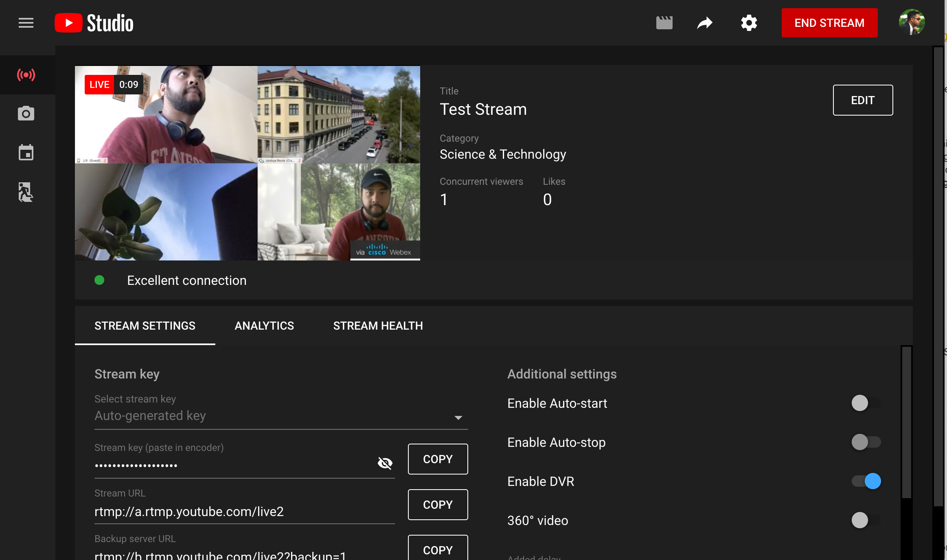Switch to the Stream Health tab
This screenshot has height=560, width=947.
tap(378, 325)
